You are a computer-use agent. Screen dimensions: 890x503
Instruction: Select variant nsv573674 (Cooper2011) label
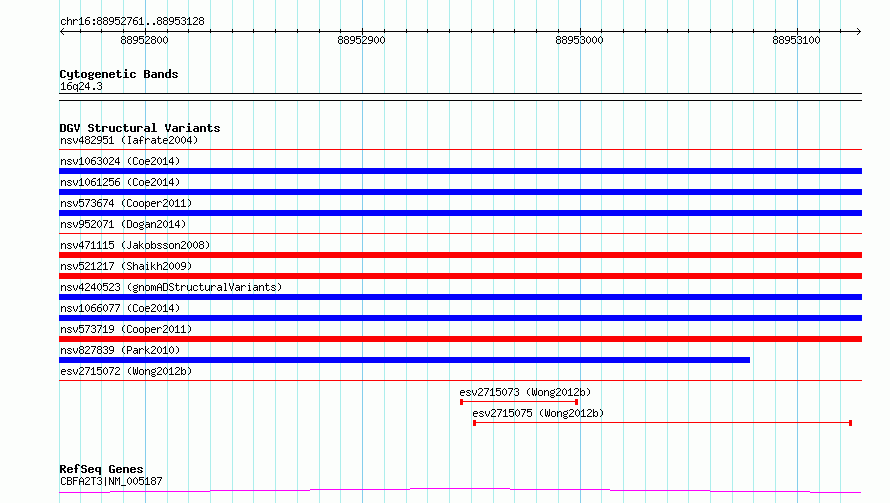pos(126,203)
